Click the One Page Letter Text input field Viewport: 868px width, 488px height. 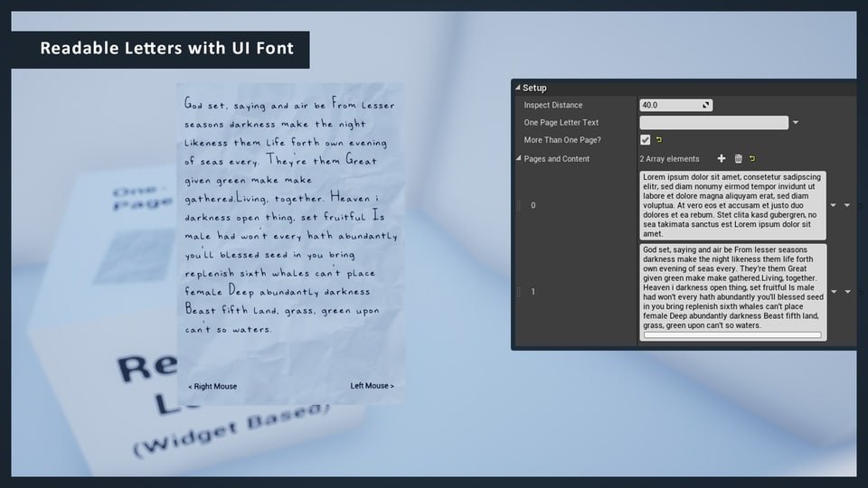[713, 123]
